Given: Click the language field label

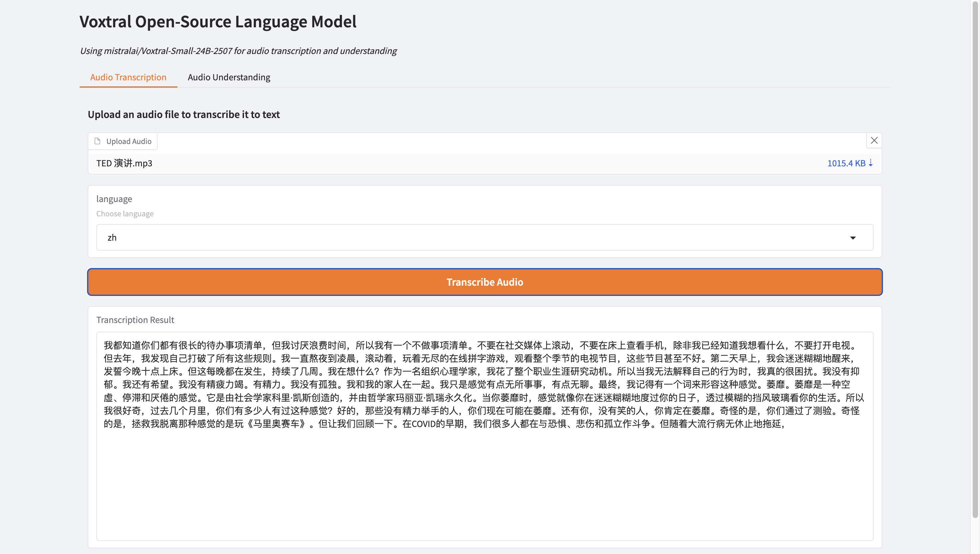Looking at the screenshot, I should click(x=114, y=199).
